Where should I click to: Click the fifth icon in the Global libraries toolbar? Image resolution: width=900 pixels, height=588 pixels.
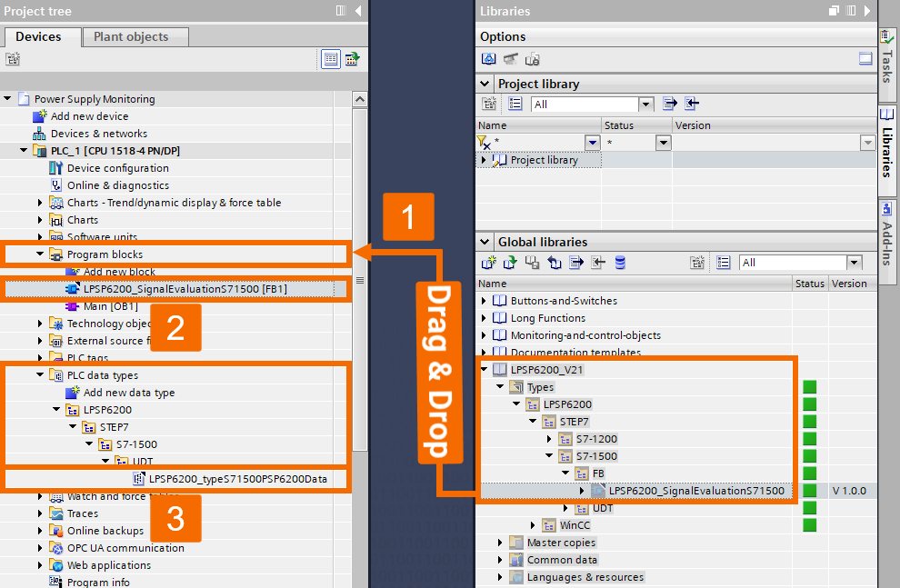575,263
